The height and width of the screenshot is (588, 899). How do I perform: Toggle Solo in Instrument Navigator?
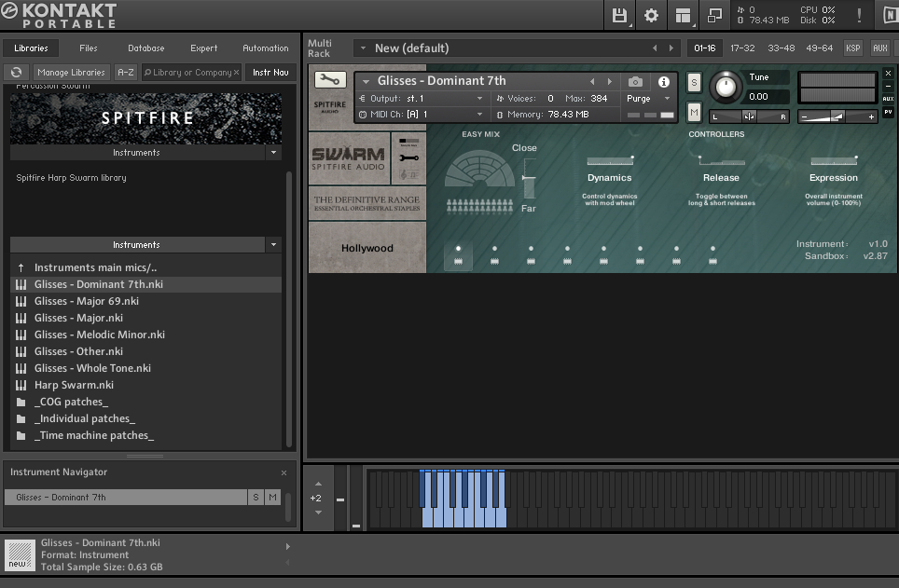pyautogui.click(x=256, y=498)
